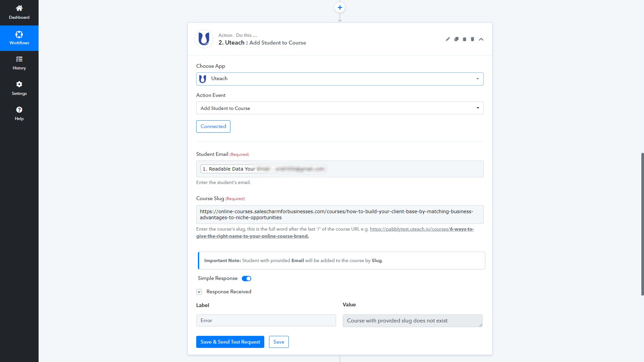View task History
This screenshot has height=362, width=644.
click(19, 63)
